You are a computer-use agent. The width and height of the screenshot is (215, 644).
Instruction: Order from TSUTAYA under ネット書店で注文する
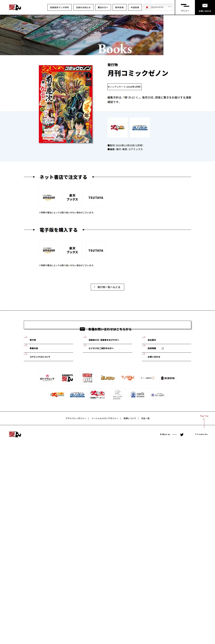tap(96, 197)
